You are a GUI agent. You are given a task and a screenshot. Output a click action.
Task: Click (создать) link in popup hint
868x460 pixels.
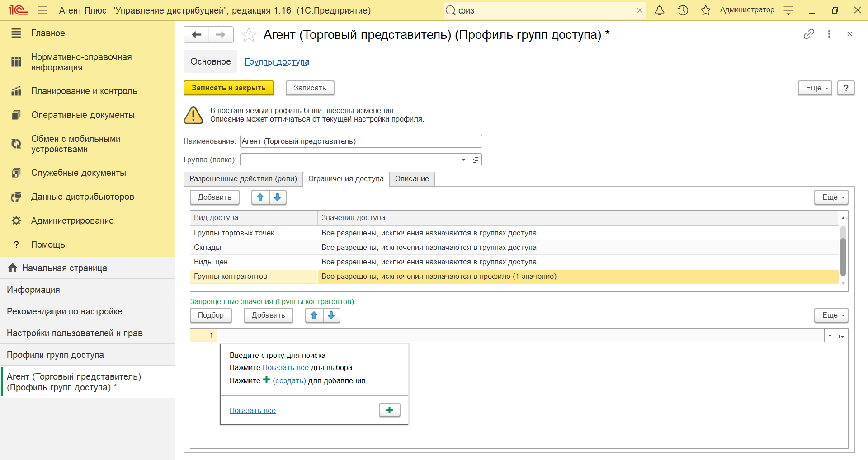click(x=288, y=380)
